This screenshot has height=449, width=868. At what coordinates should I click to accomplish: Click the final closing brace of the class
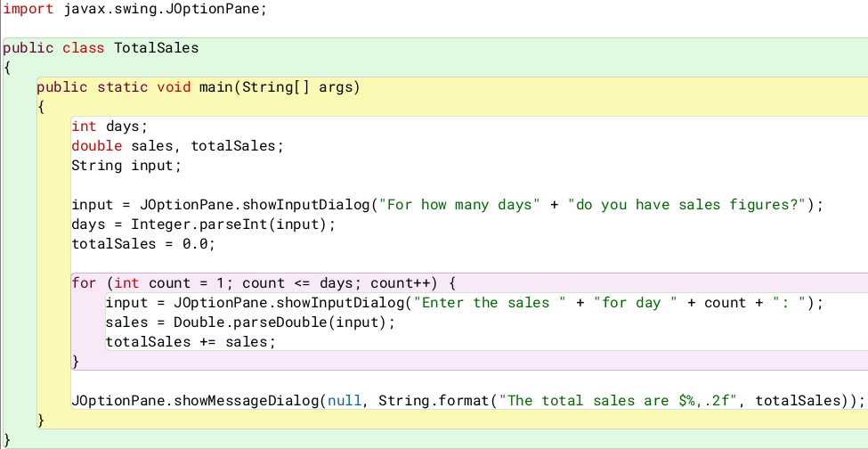[x=7, y=439]
